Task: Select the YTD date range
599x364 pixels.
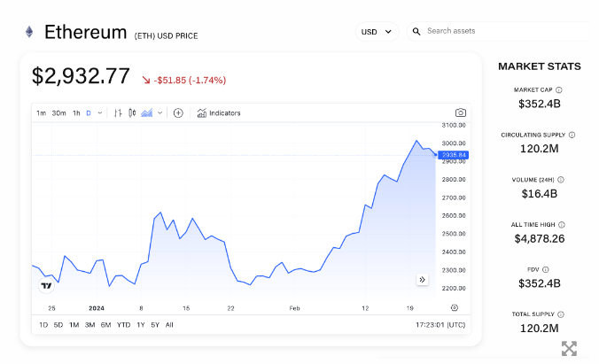Action: [123, 325]
